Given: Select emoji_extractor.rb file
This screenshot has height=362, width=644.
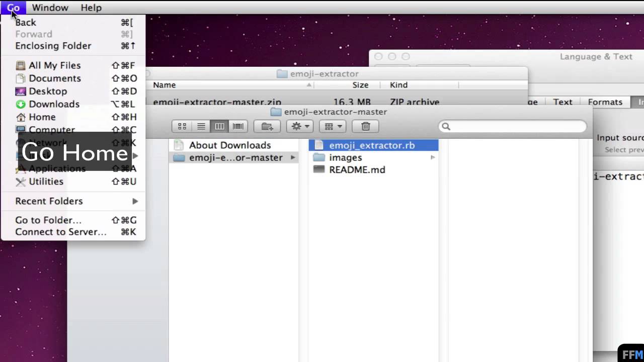Looking at the screenshot, I should click(x=373, y=145).
